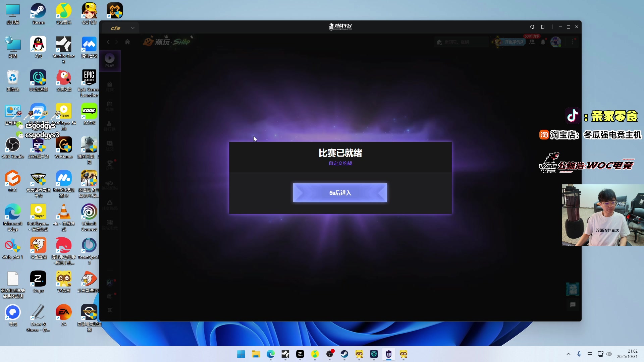644x362 pixels.
Task: Open the chat bubble icon at bottom right
Action: click(573, 305)
